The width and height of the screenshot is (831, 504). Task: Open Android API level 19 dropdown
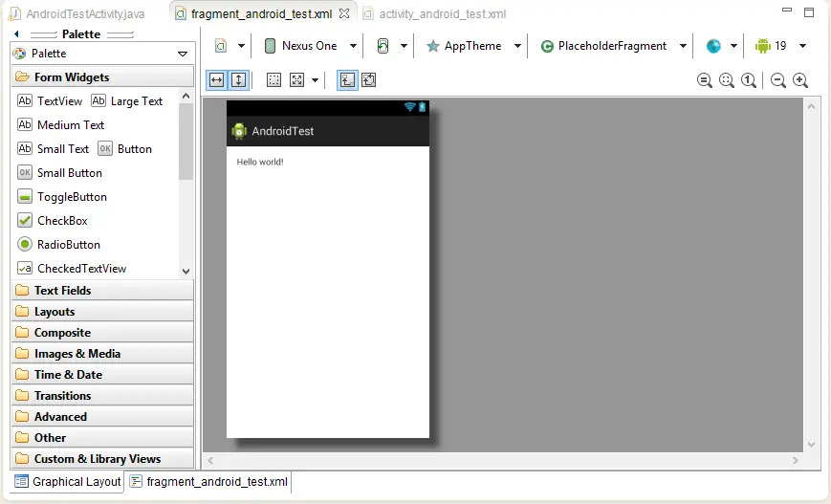[x=779, y=46]
